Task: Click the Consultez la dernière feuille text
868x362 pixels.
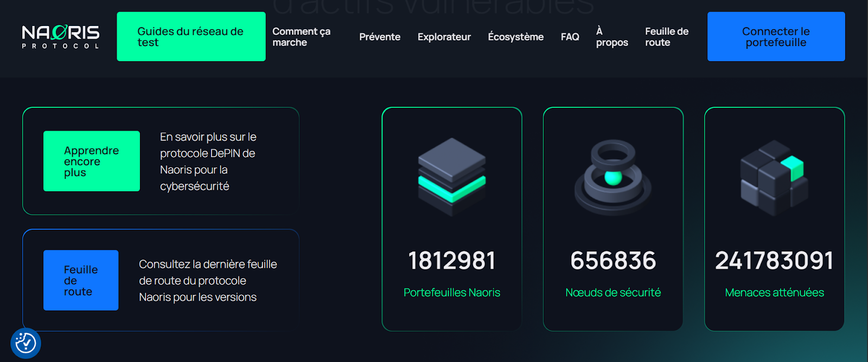Action: pos(208,281)
